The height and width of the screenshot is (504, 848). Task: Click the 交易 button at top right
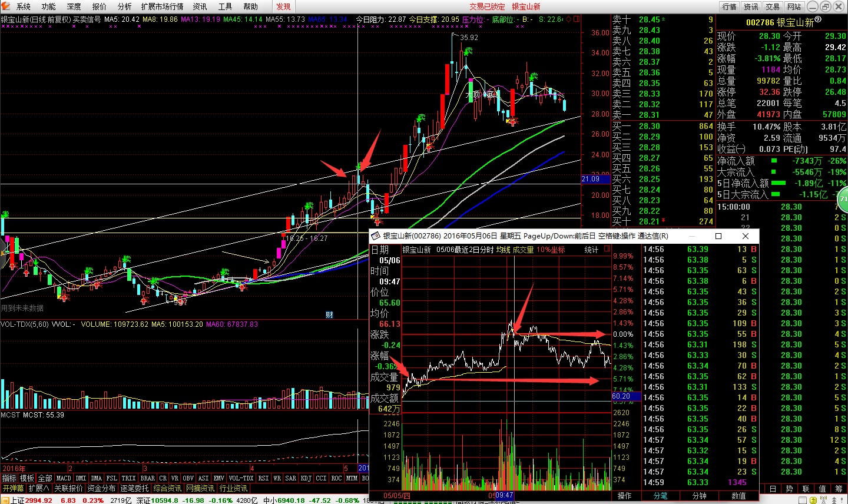[773, 6]
